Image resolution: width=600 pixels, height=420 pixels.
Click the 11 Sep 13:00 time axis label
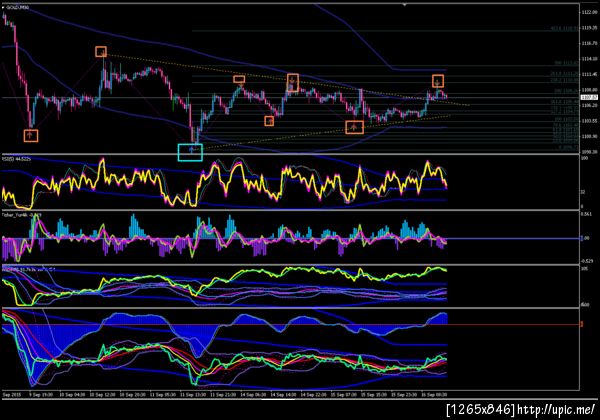pyautogui.click(x=192, y=394)
